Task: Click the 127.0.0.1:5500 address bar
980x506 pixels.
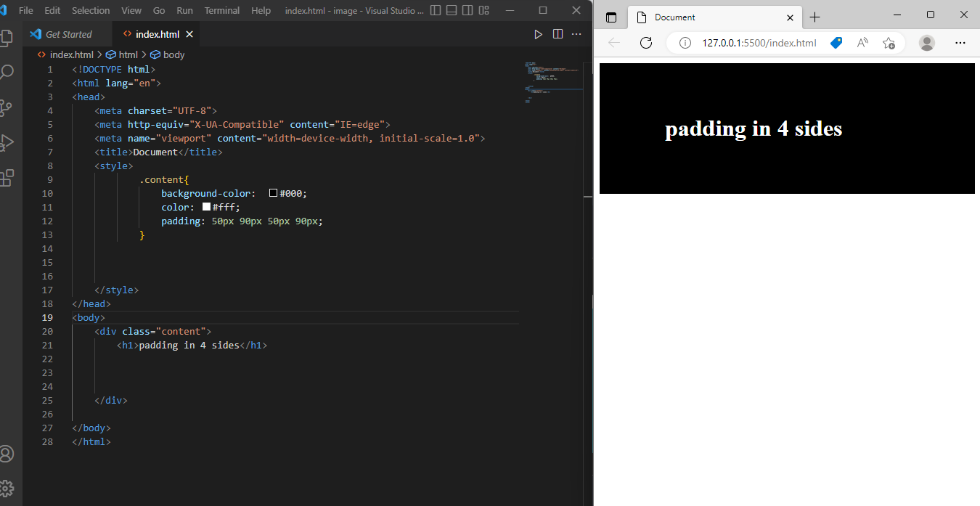Action: click(x=759, y=43)
